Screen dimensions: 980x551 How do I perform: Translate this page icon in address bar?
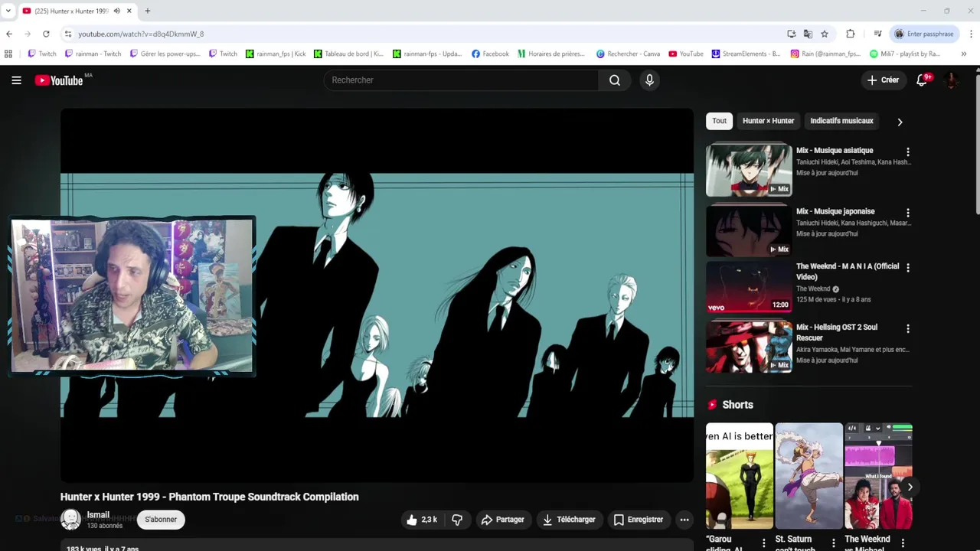808,34
